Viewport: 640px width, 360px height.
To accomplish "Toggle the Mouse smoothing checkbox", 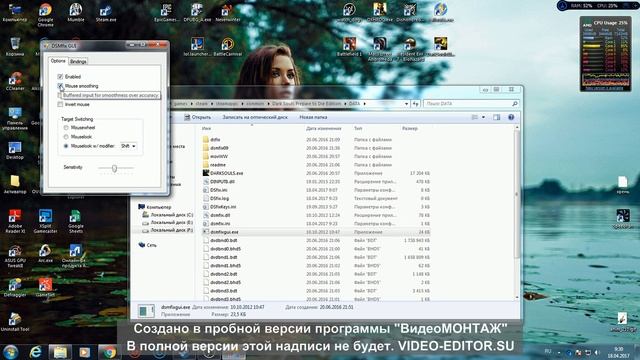I will (x=60, y=86).
